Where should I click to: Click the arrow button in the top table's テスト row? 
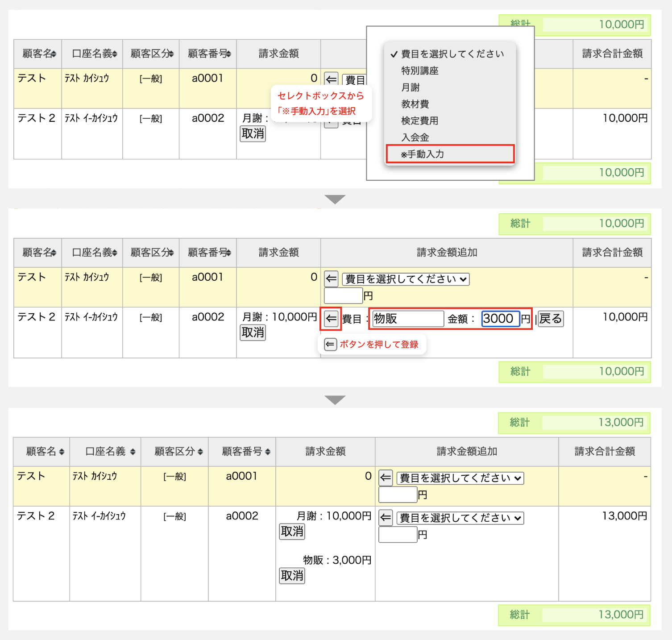331,79
